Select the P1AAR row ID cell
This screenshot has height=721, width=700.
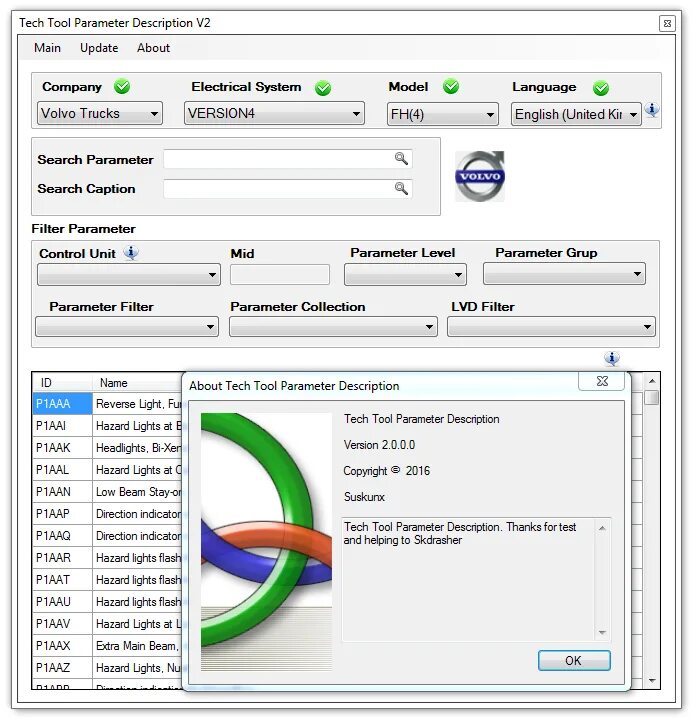tap(63, 558)
